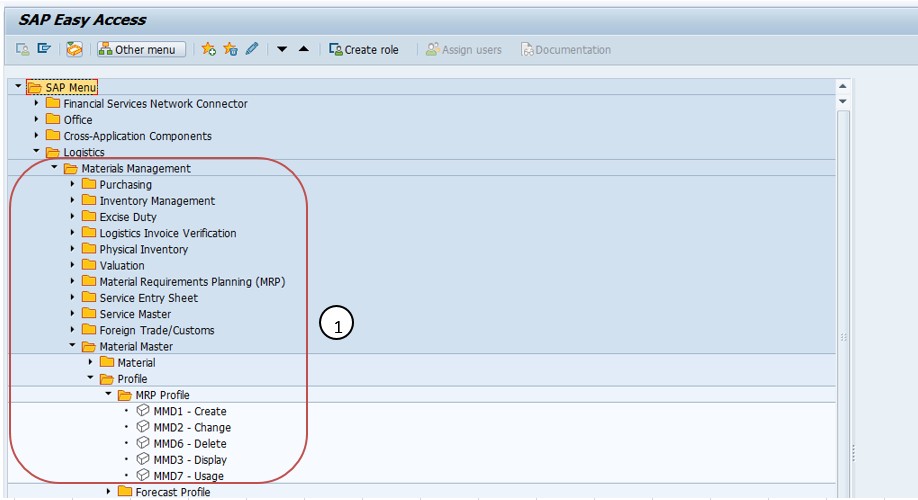Image resolution: width=918 pixels, height=500 pixels.
Task: Expand the Forecast Profile folder arrow
Action: 109,491
